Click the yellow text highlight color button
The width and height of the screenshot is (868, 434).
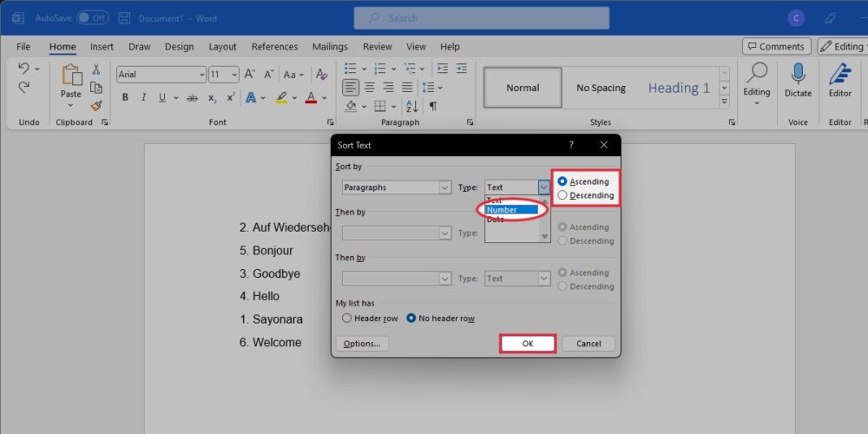pos(281,97)
